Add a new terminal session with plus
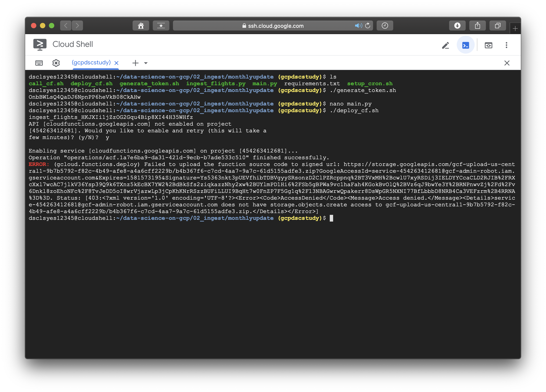 [135, 63]
